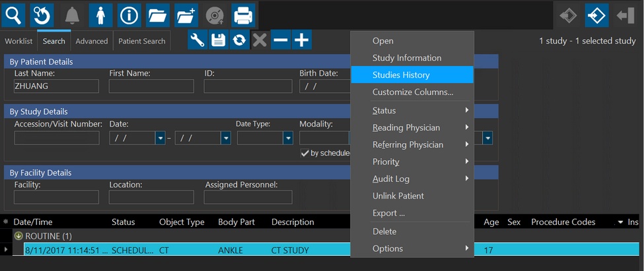Image resolution: width=644 pixels, height=271 pixels.
Task: Click the information circle icon
Action: [129, 15]
